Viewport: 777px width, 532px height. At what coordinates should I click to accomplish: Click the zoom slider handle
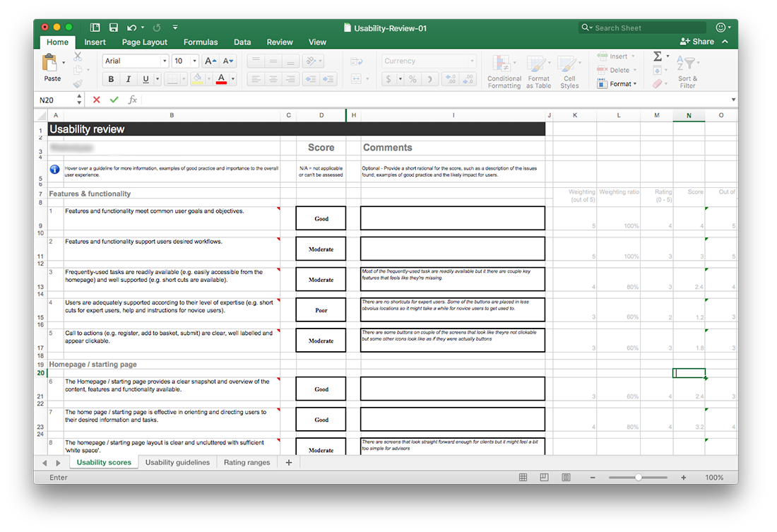tap(639, 478)
